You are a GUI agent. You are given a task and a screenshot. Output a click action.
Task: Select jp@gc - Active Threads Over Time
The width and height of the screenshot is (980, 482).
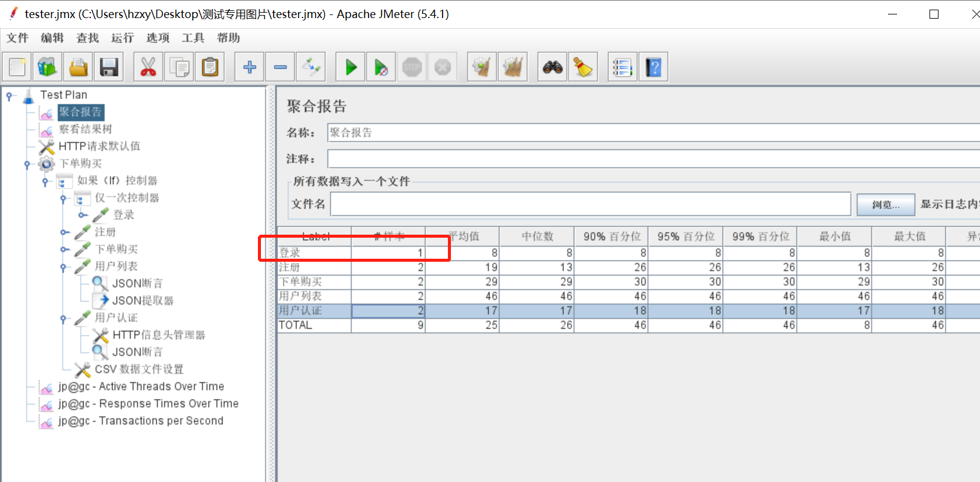click(141, 387)
